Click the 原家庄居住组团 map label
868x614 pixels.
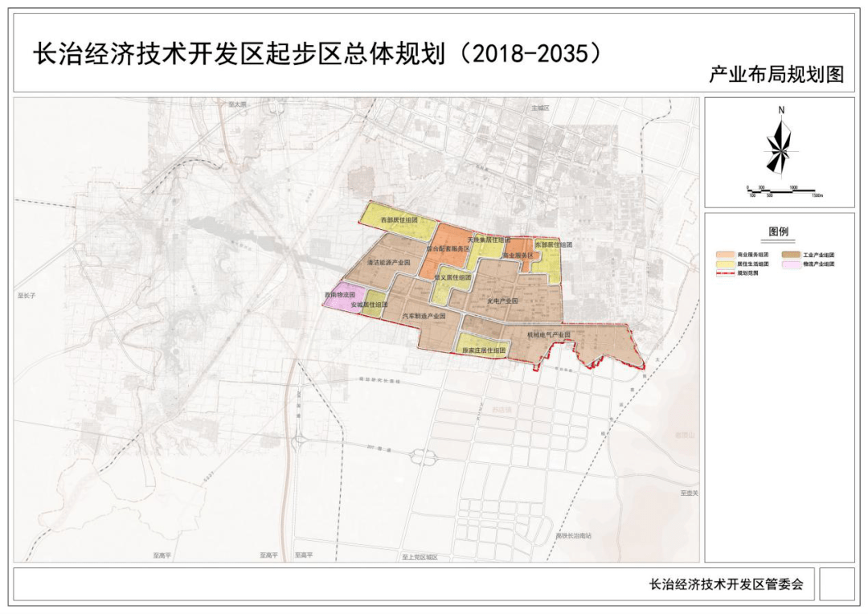(x=484, y=350)
